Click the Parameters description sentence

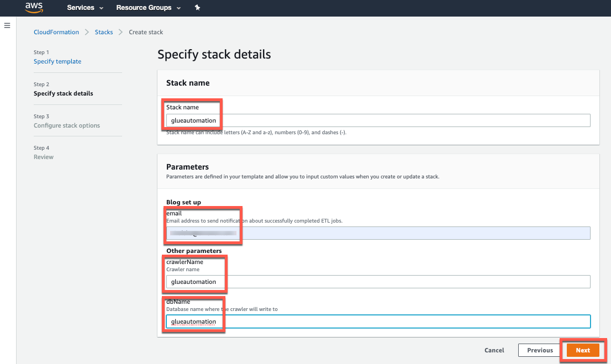(303, 177)
